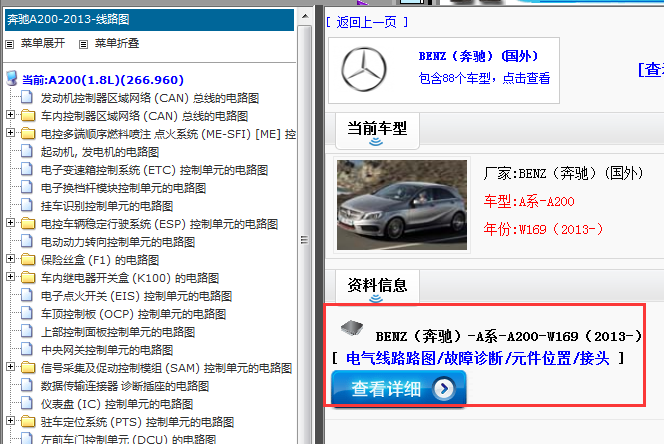Open 电气线路路图/故障诊断/元件位置/接头 link
The height and width of the screenshot is (444, 664).
(478, 358)
